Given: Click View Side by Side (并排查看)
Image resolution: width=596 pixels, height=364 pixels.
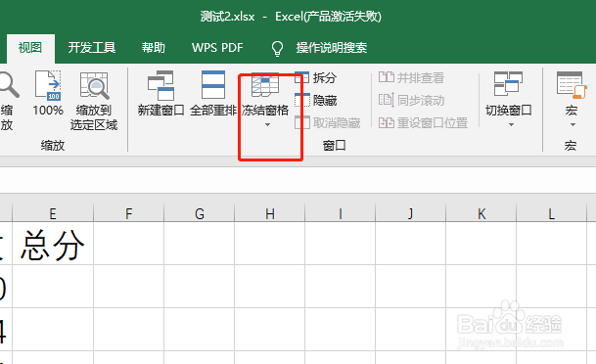Looking at the screenshot, I should point(411,78).
